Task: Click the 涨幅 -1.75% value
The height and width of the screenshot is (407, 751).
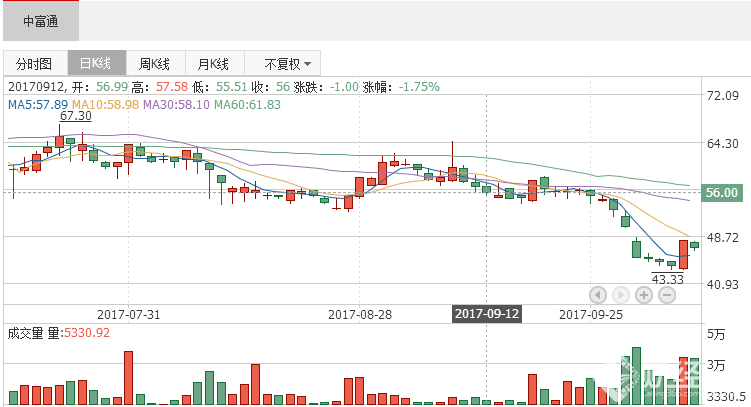Action: [x=419, y=87]
